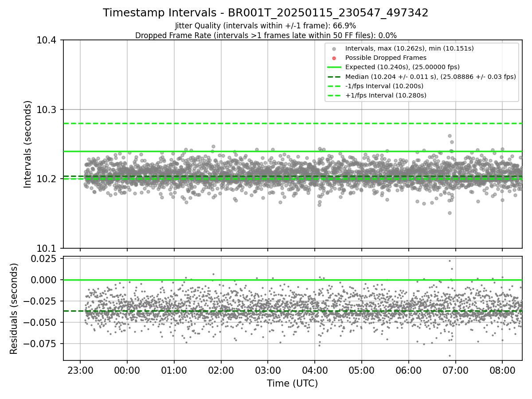The image size is (532, 399).
Task: Click the highest interval outlier point near 07:00
Action: click(450, 136)
